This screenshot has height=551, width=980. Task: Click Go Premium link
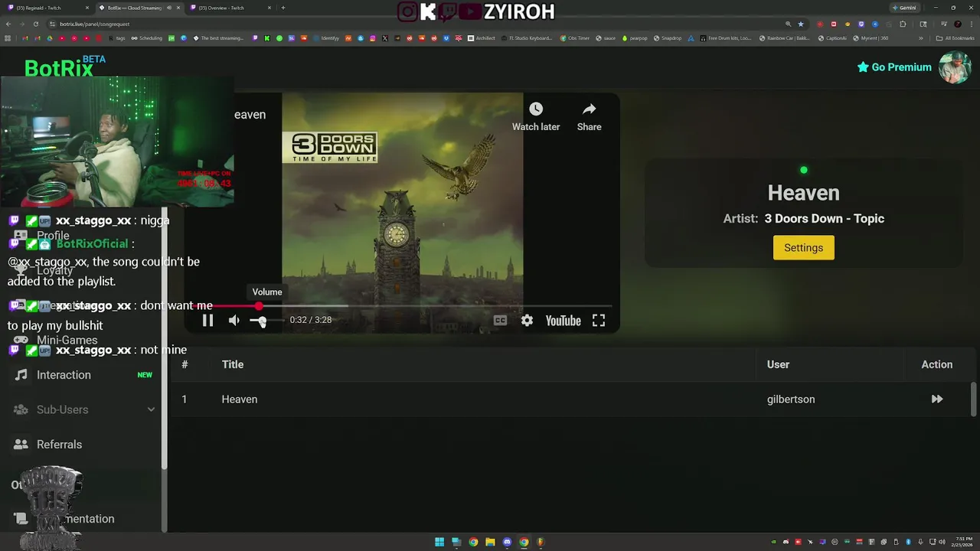pyautogui.click(x=894, y=67)
